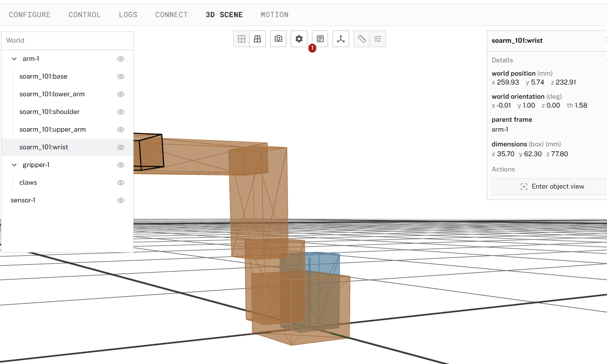Collapse the gripper-1 tree node
Screen dimensions: 607x364
[14, 165]
